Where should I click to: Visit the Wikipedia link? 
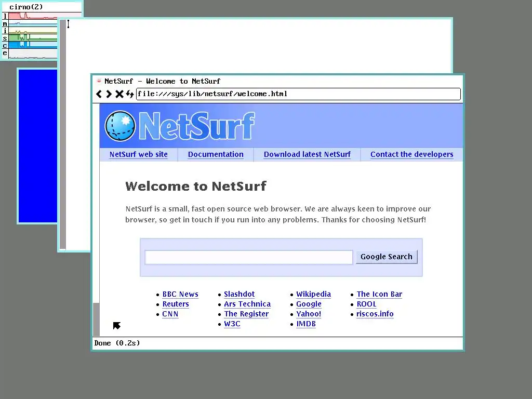[x=313, y=294]
